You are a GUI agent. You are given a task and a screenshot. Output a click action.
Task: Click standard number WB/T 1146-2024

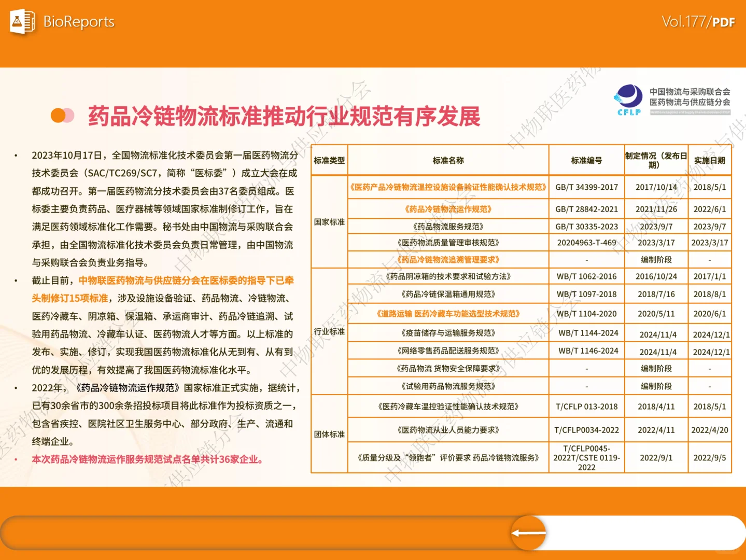click(x=588, y=351)
